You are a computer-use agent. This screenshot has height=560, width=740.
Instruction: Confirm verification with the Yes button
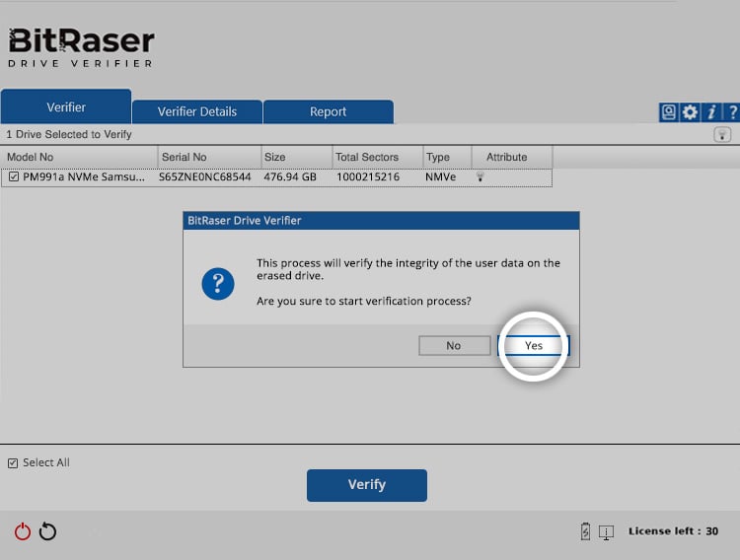point(533,345)
